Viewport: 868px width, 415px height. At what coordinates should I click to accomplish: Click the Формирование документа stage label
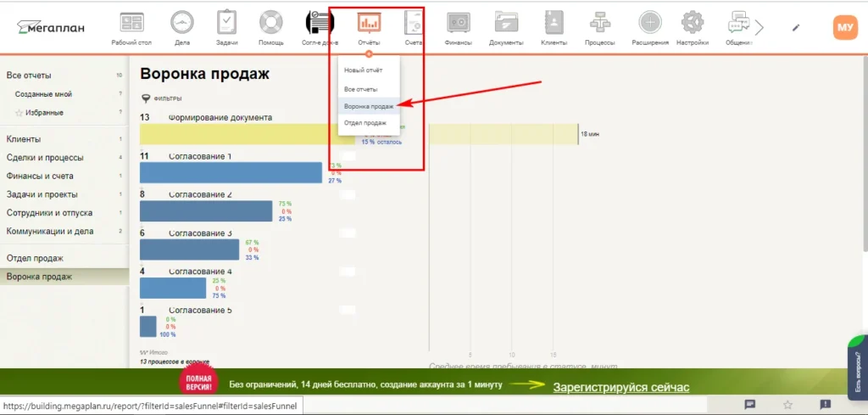[x=220, y=117]
